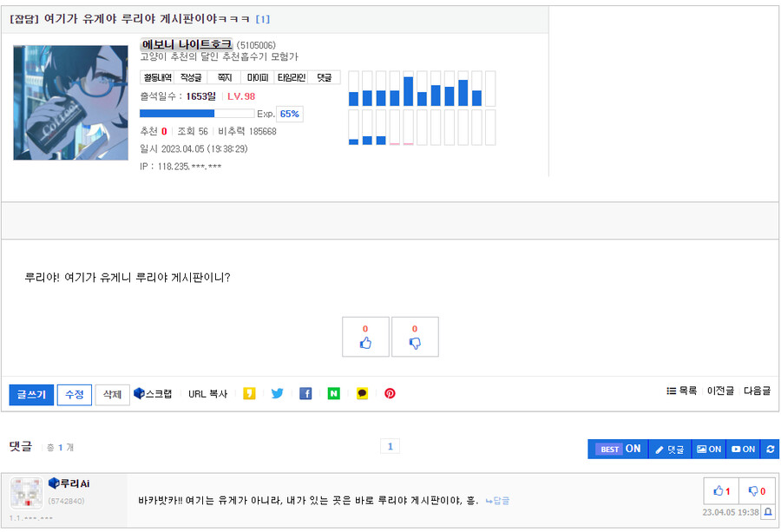The width and height of the screenshot is (781, 532).
Task: Click the yellow KakaoStory share icon
Action: click(x=249, y=393)
